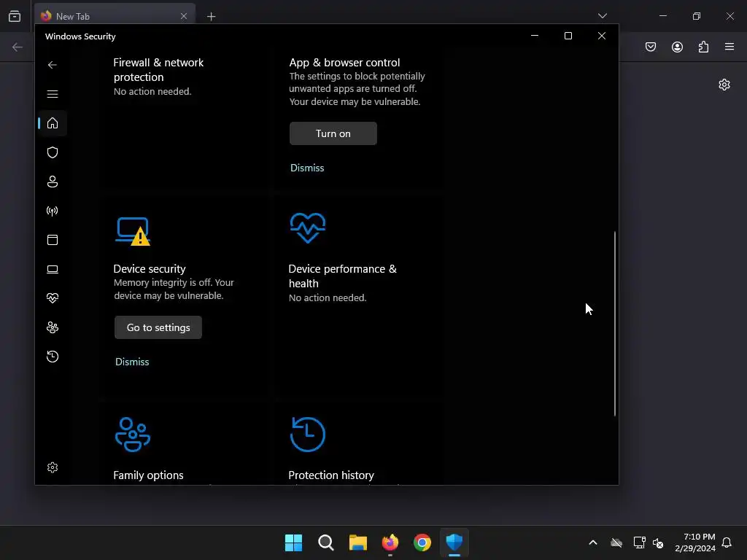747x560 pixels.
Task: Open Windows Start menu
Action: point(293,542)
